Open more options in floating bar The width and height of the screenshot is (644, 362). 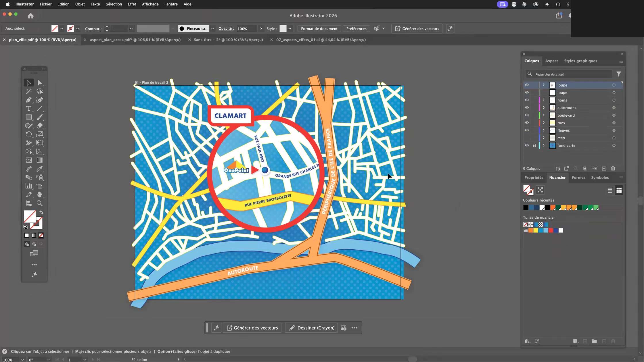[x=354, y=328]
